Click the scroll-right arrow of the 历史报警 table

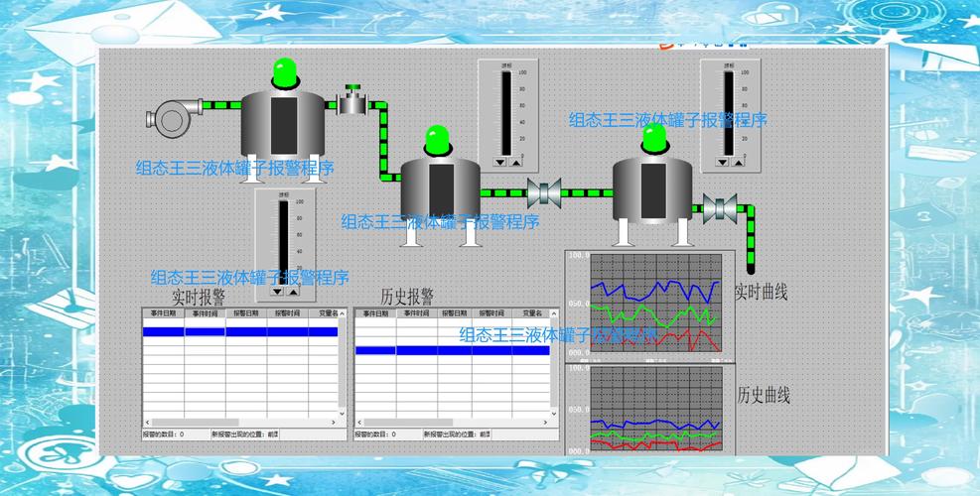[x=546, y=423]
